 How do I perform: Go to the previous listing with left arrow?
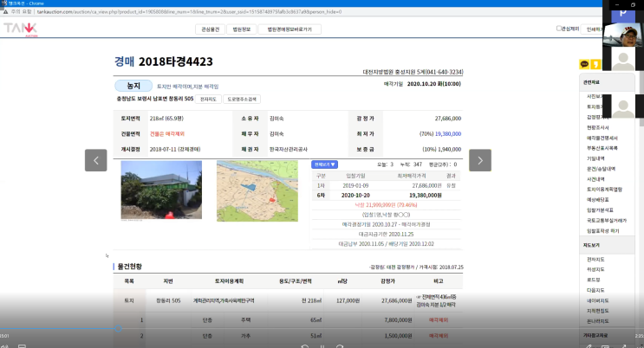tap(95, 160)
